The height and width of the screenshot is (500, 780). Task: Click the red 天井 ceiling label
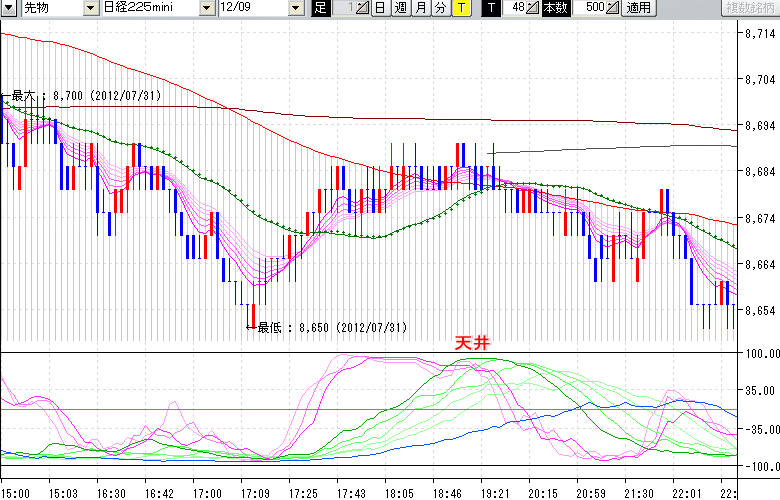click(472, 343)
